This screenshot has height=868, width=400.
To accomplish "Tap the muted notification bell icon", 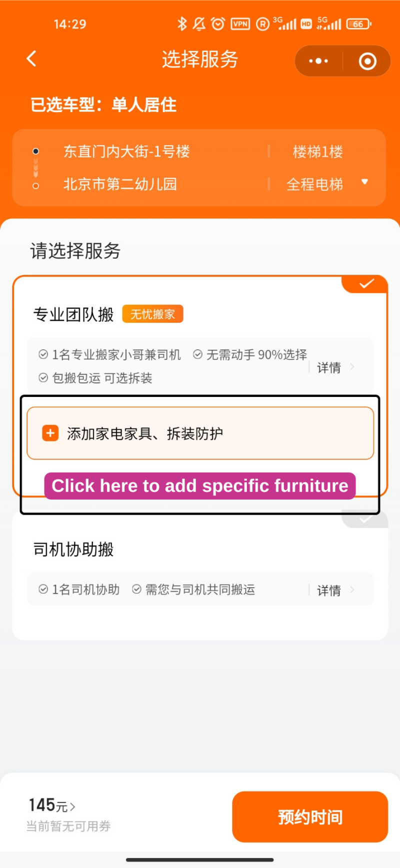I will [199, 24].
